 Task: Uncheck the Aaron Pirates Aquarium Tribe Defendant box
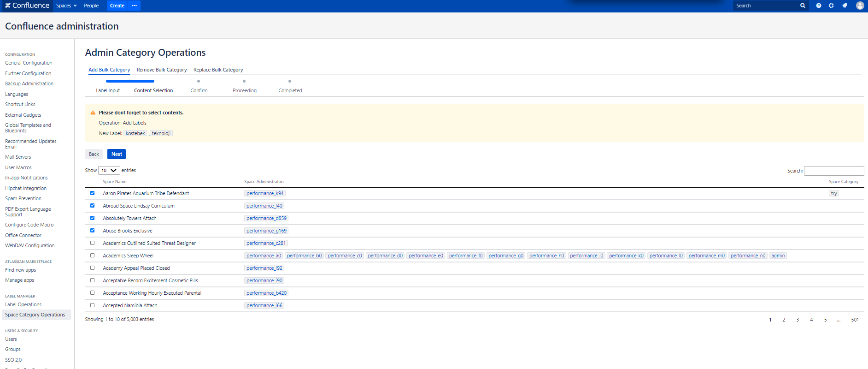[92, 193]
